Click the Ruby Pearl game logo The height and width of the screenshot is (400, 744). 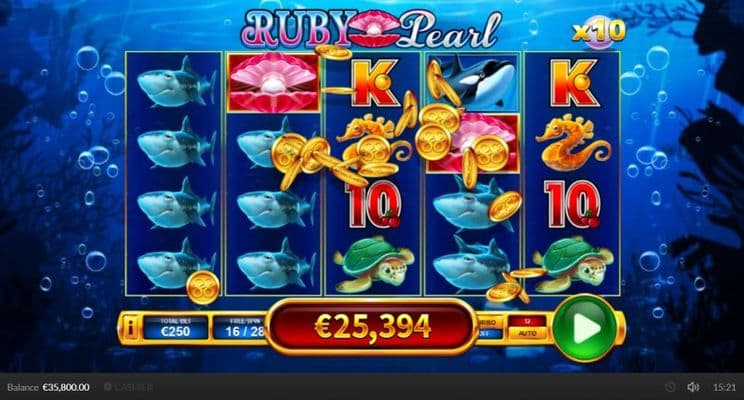[x=372, y=29]
